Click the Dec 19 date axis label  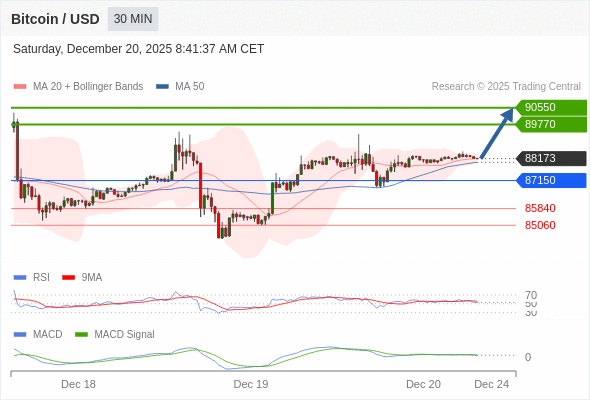(251, 384)
